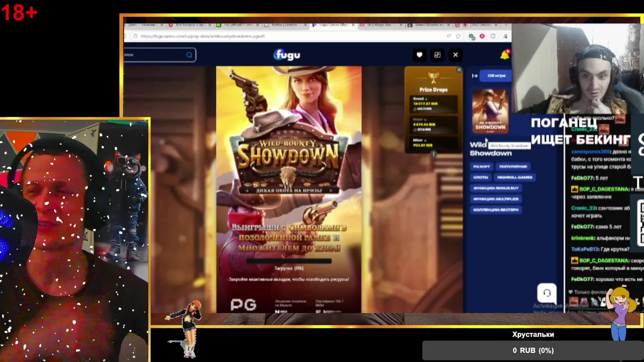This screenshot has height=362, width=644.
Task: Click the red browser extension icon
Action: coord(482,36)
